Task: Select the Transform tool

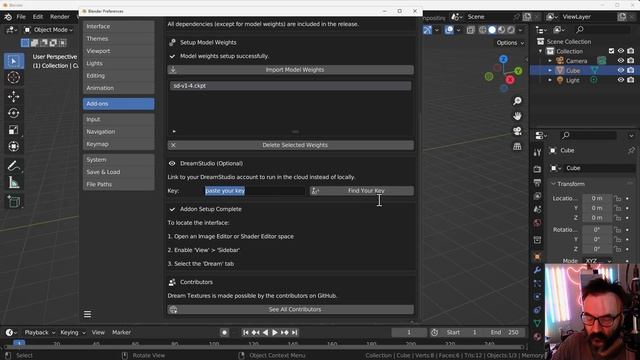Action: [14, 146]
